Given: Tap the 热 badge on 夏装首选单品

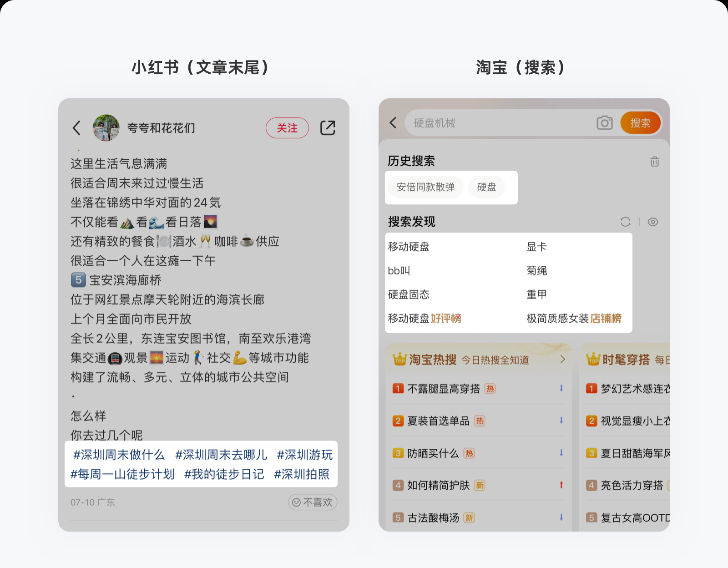Looking at the screenshot, I should tap(480, 421).
